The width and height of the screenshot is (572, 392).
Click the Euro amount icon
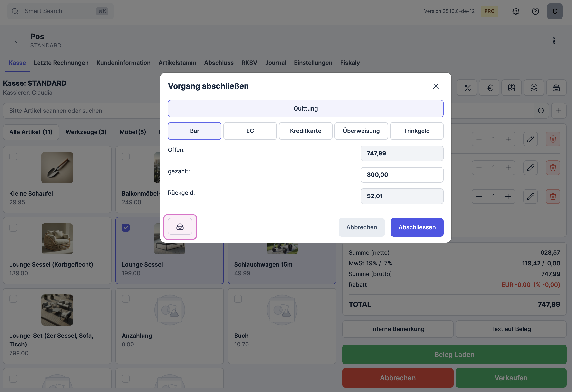pos(489,88)
